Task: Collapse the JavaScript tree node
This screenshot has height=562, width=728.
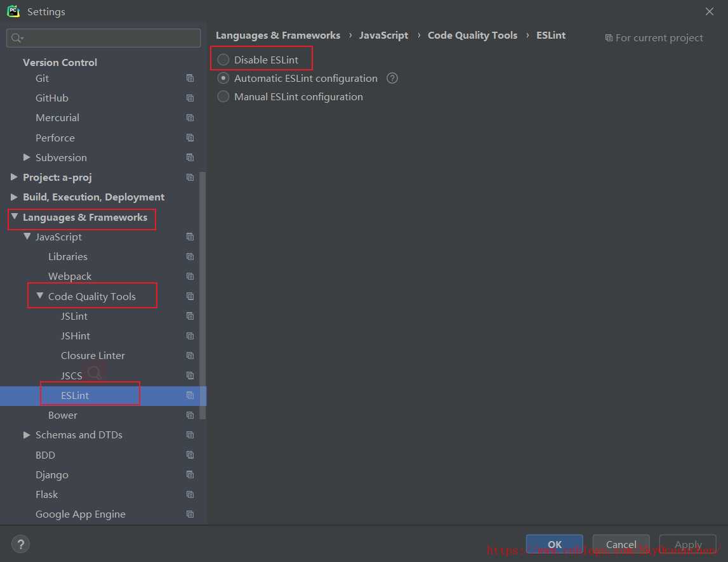Action: (x=27, y=237)
